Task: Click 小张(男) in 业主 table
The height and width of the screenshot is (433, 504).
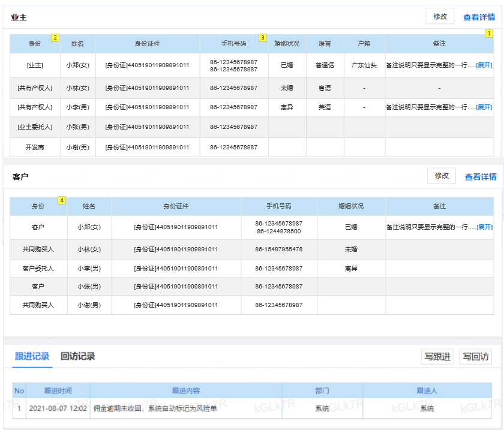Action: 78,127
